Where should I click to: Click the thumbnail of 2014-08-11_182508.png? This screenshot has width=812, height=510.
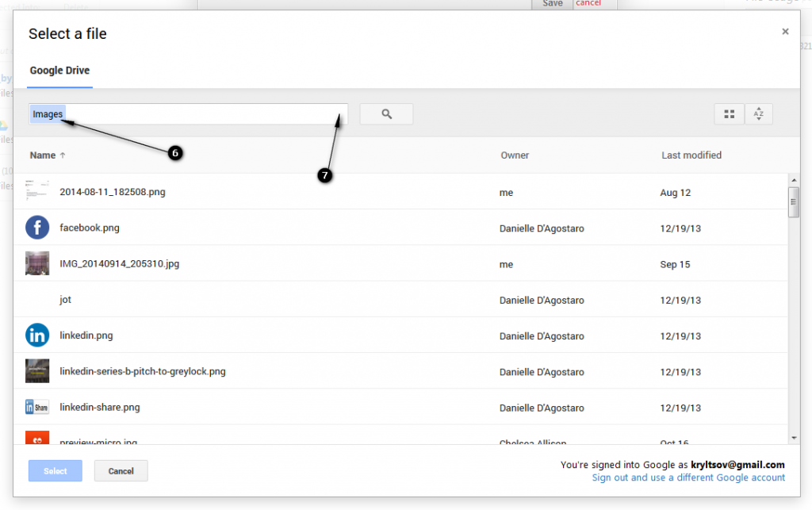click(x=37, y=191)
